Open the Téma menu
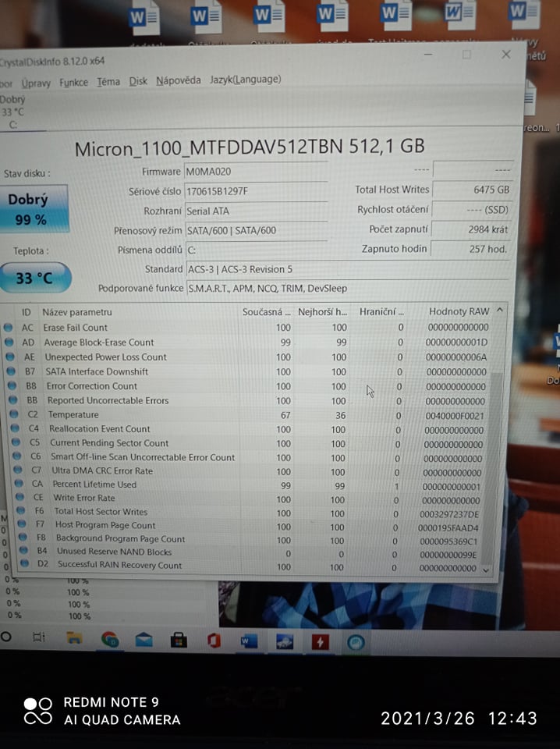Image resolution: width=560 pixels, height=749 pixels. click(108, 82)
